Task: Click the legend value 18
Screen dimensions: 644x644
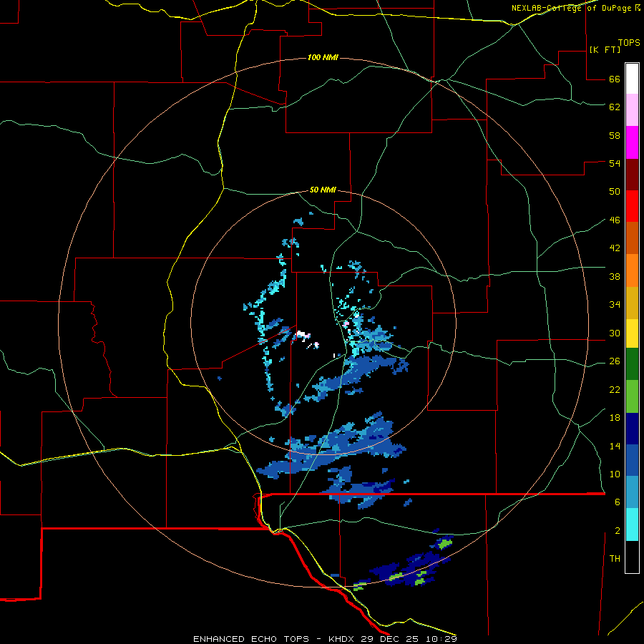Action: 615,418
